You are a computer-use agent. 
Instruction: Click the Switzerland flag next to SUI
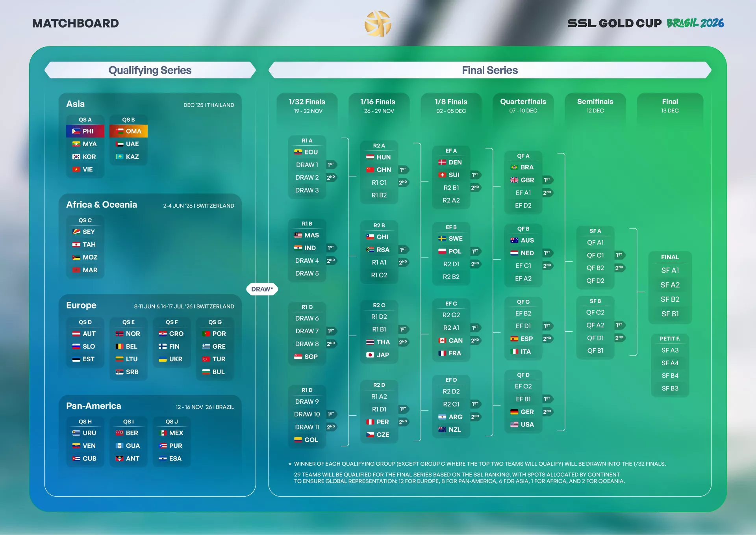442,175
